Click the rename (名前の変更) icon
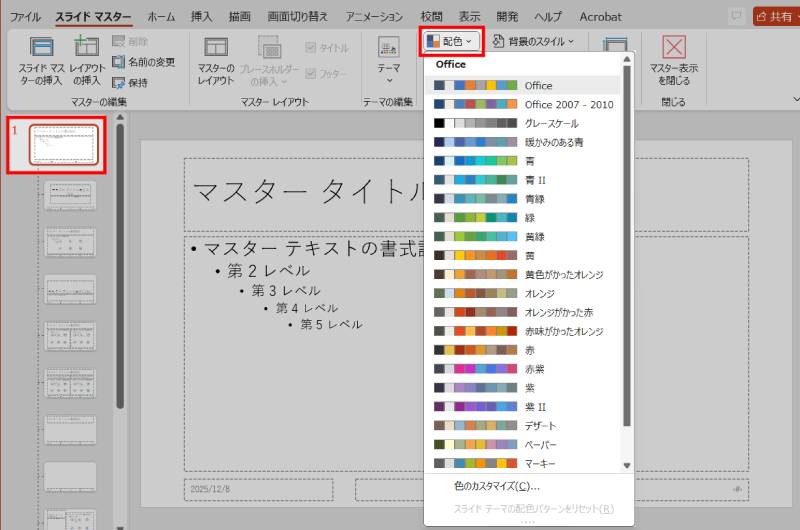The width and height of the screenshot is (800, 530). (118, 62)
